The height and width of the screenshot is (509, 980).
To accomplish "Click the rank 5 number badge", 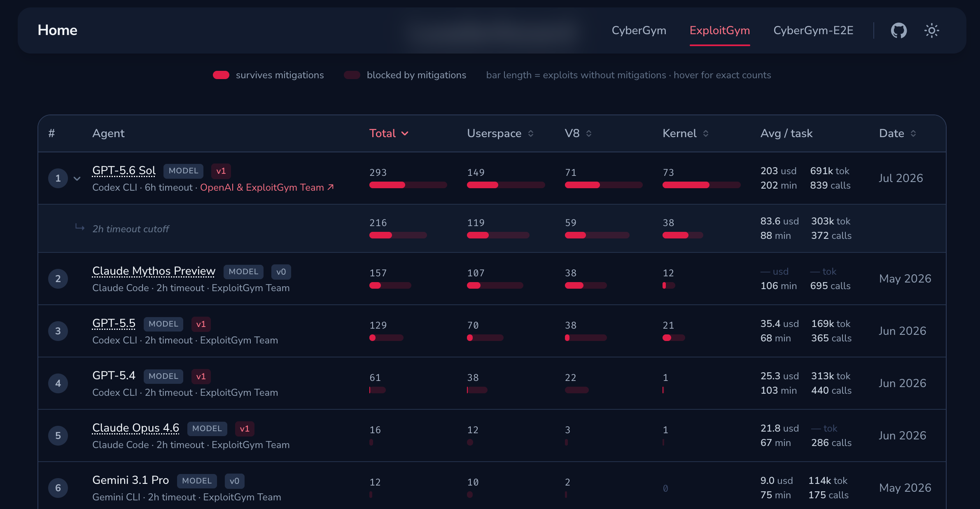I will point(58,436).
